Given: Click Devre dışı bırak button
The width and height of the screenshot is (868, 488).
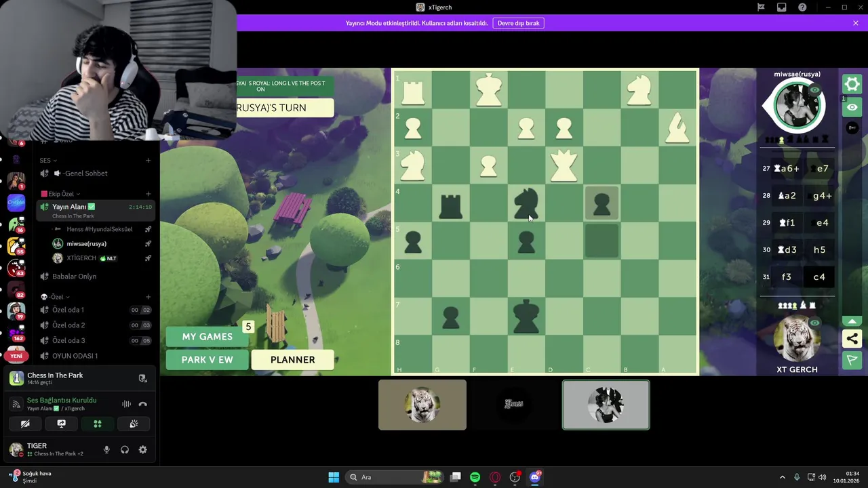Looking at the screenshot, I should (x=518, y=23).
